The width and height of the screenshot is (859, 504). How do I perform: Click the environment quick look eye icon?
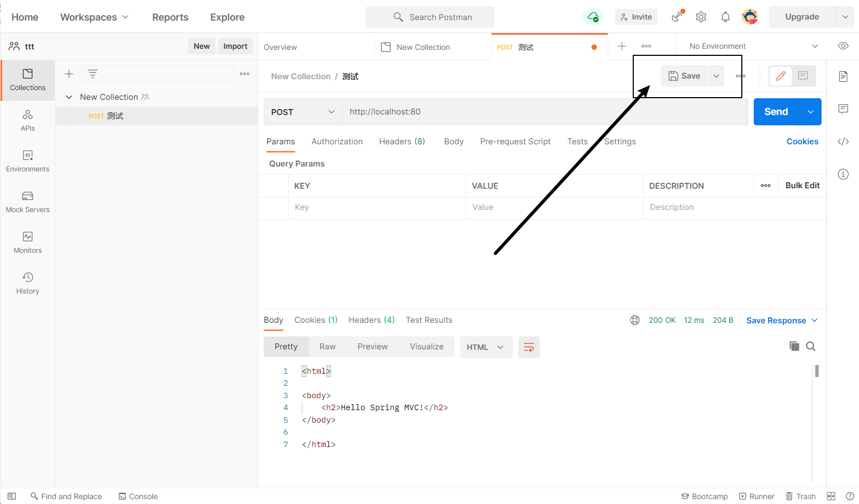[843, 46]
